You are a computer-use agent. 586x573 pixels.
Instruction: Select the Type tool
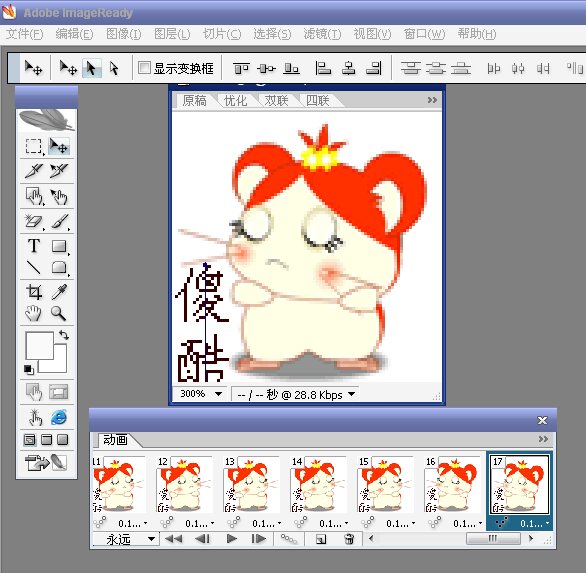[34, 246]
